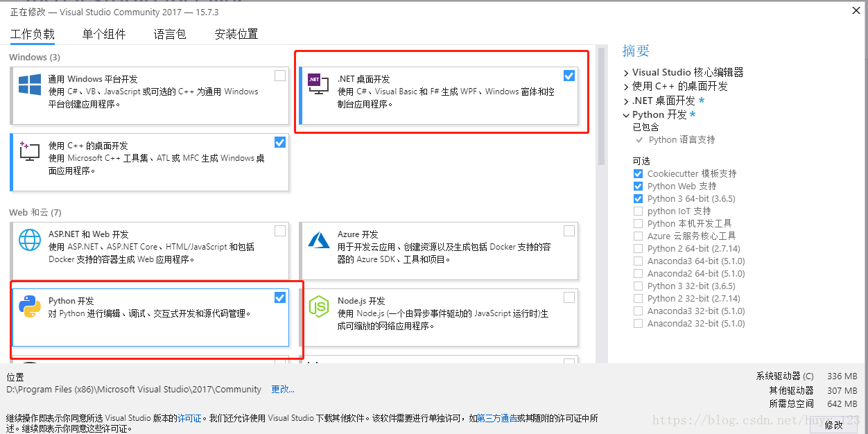Enable Anaconda2 32-bit (5.1.0) option
Image resolution: width=868 pixels, height=434 pixels.
coord(638,323)
